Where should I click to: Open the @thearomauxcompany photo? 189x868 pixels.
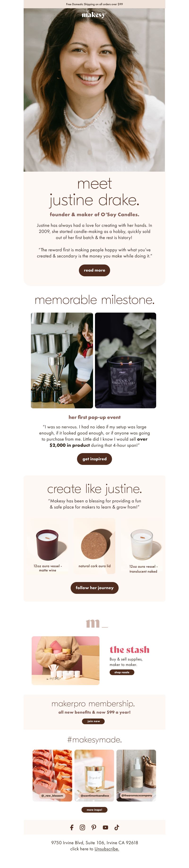136,775
